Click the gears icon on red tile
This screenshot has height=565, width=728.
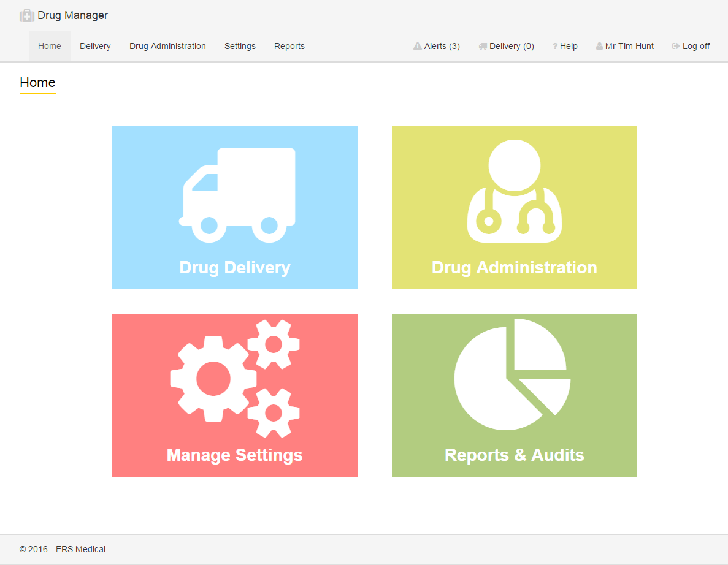point(235,379)
